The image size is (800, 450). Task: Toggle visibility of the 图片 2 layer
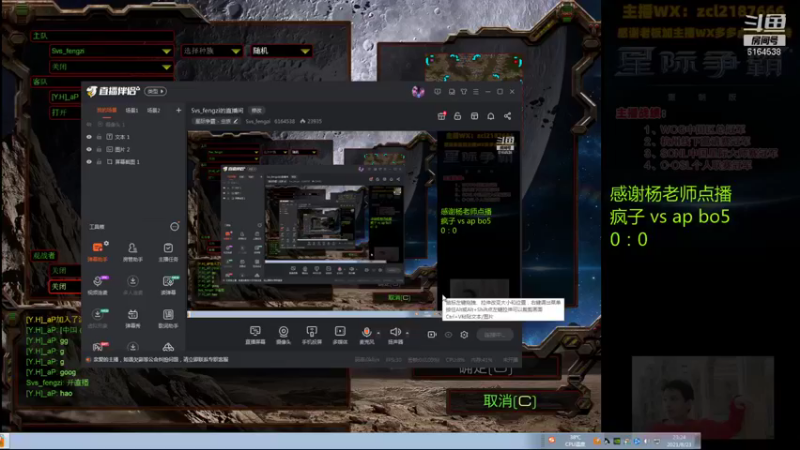click(x=89, y=149)
